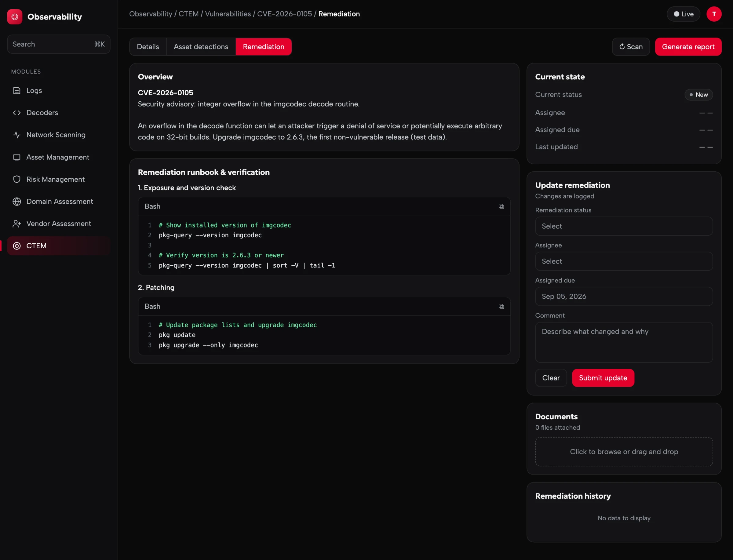
Task: Switch to the Details tab
Action: point(148,47)
